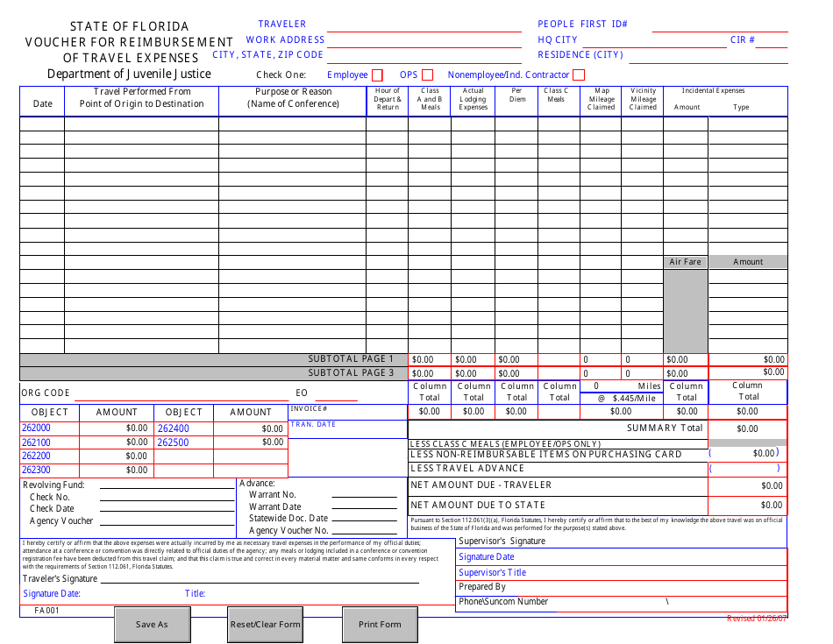Click the Reset/Clear Form button
This screenshot has width=833, height=644.
(x=265, y=624)
